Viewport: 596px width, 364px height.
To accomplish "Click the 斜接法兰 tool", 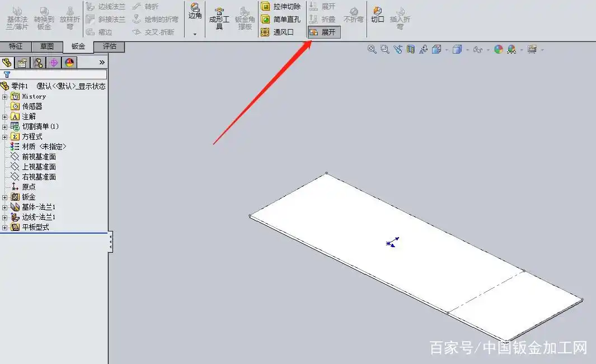I will coord(106,19).
